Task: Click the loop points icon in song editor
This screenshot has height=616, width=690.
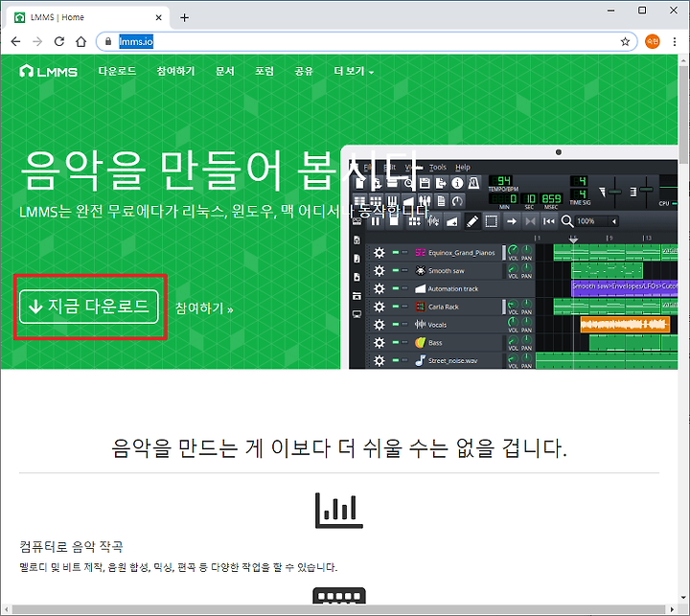Action: 530,221
